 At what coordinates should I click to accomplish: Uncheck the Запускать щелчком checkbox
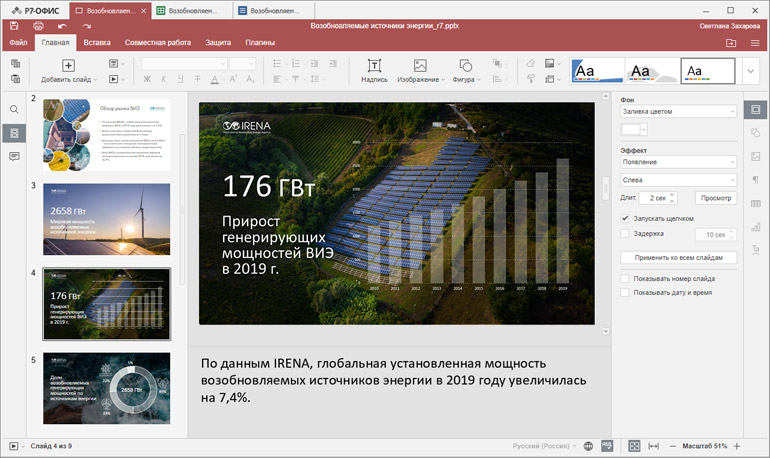click(x=625, y=218)
